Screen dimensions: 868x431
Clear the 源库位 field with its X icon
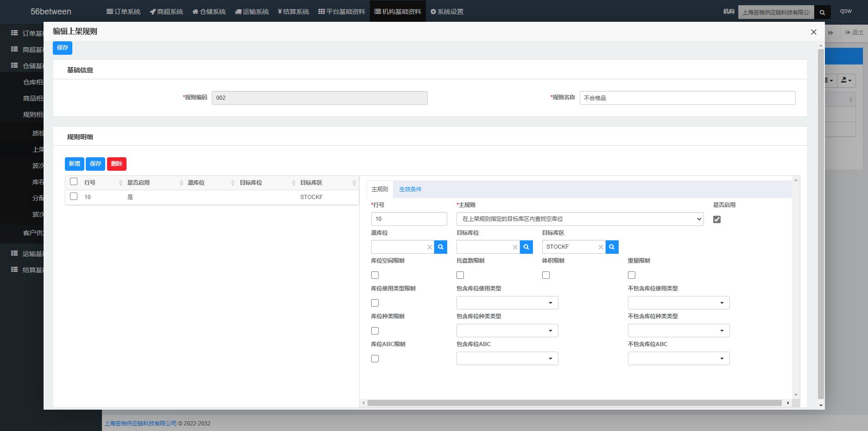430,247
